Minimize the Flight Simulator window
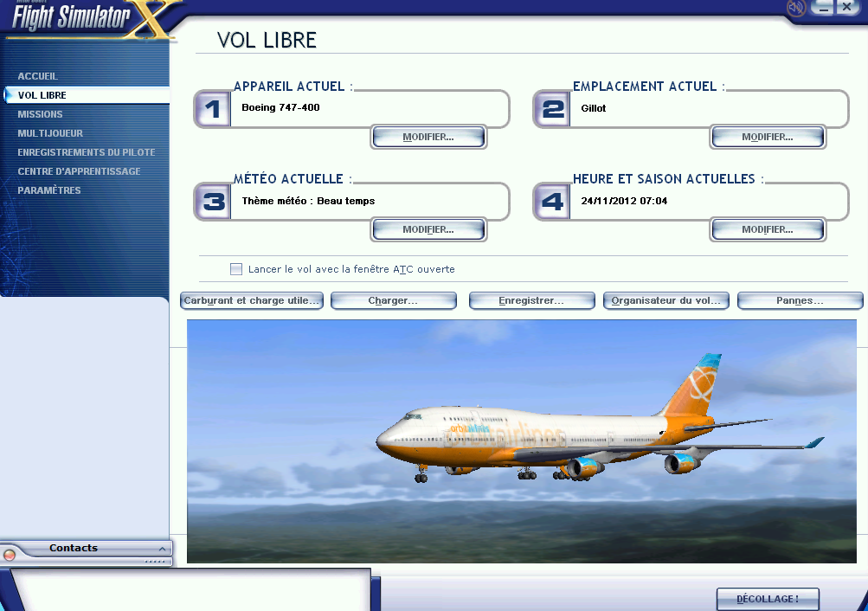 tap(823, 7)
